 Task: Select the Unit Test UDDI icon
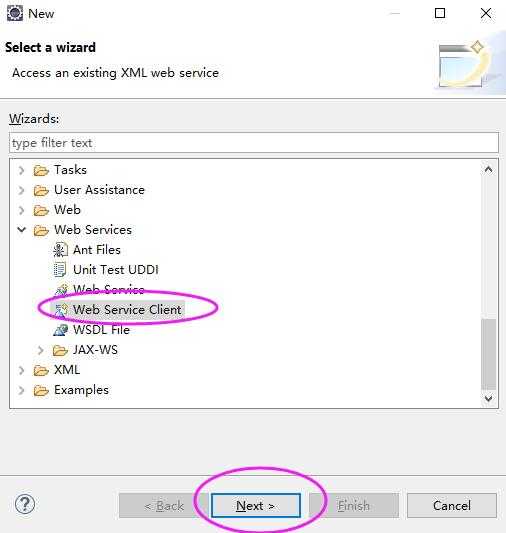[x=60, y=270]
